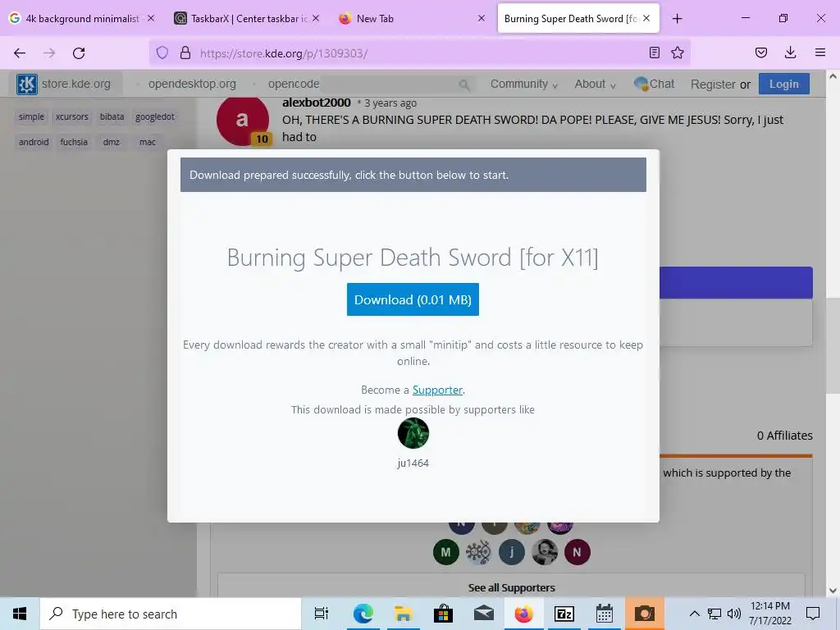Go to opendesktop.org link
Image resolution: width=840 pixels, height=630 pixels.
point(192,84)
